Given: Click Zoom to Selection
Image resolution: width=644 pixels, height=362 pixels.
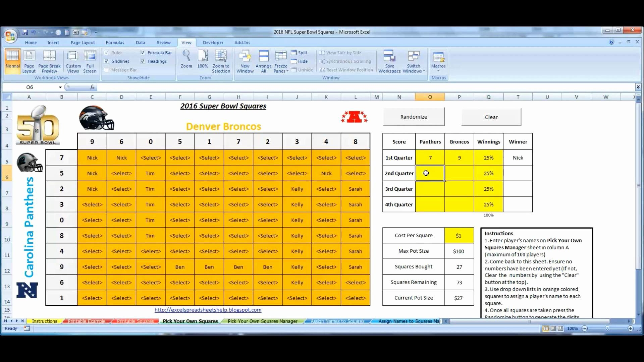Looking at the screenshot, I should coord(221,61).
